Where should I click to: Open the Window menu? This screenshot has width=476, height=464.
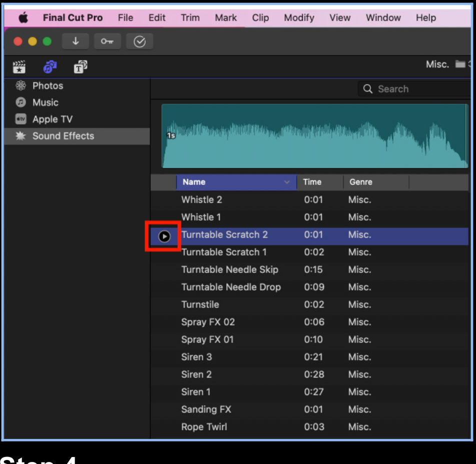tap(383, 17)
